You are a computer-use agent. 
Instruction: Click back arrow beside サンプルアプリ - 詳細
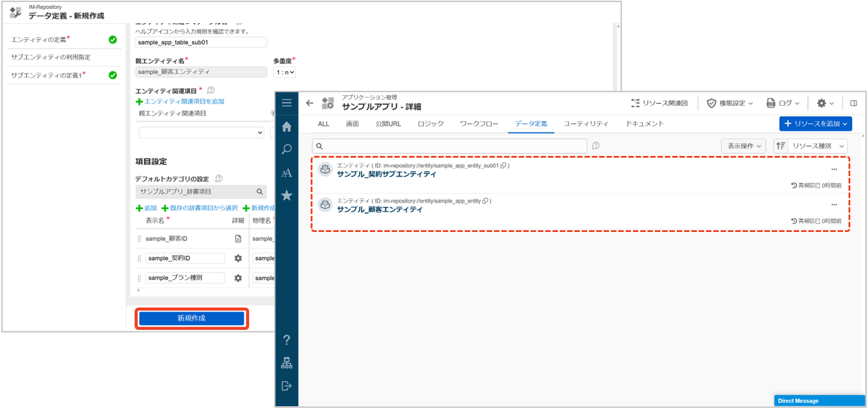click(x=309, y=103)
